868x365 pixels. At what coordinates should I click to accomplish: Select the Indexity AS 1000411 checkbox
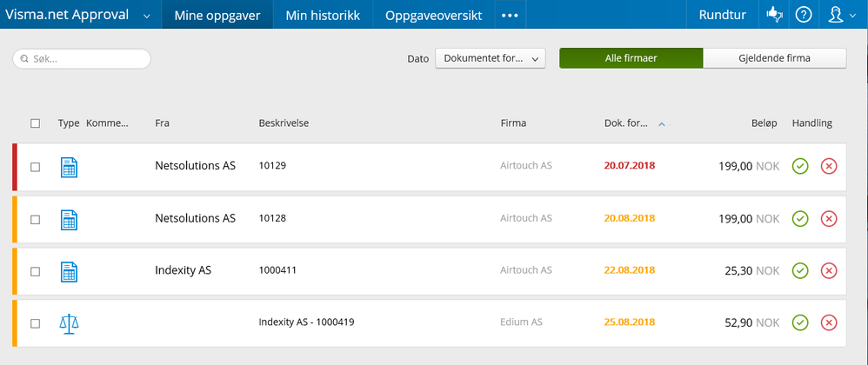click(36, 271)
